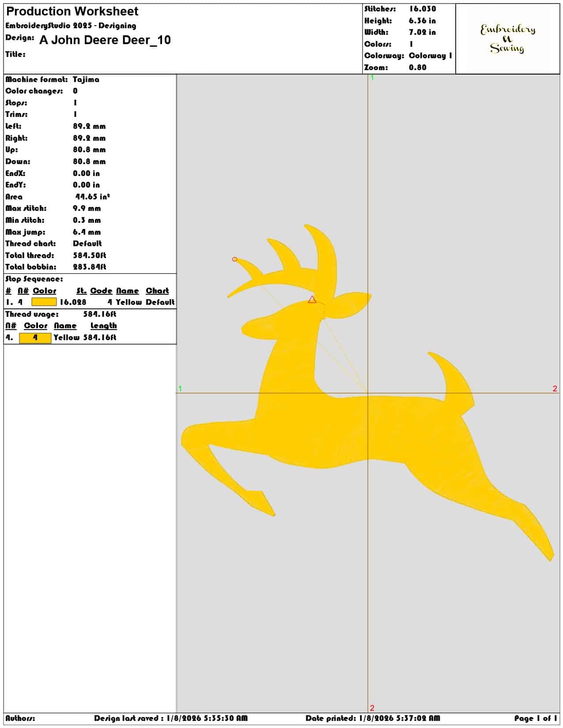Click 'Yellow 584.16ft' in the thread usage row

pos(85,338)
